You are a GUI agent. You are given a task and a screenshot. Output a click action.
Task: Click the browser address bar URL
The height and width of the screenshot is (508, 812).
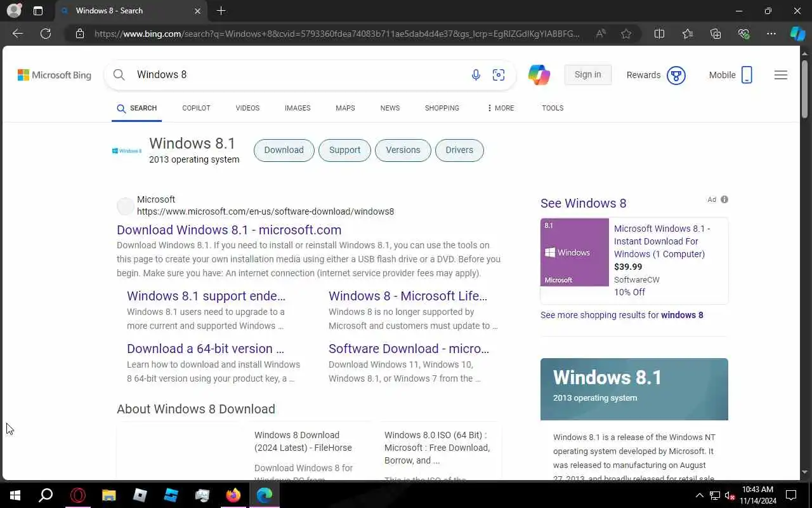[x=336, y=34]
